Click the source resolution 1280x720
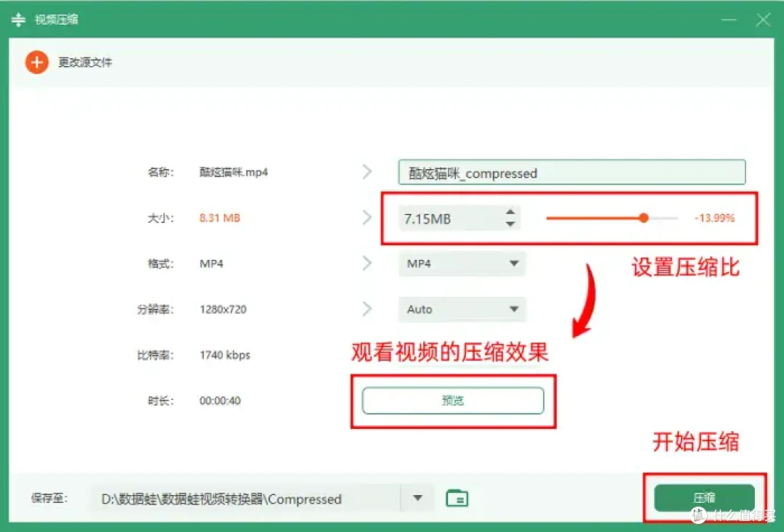 click(223, 309)
